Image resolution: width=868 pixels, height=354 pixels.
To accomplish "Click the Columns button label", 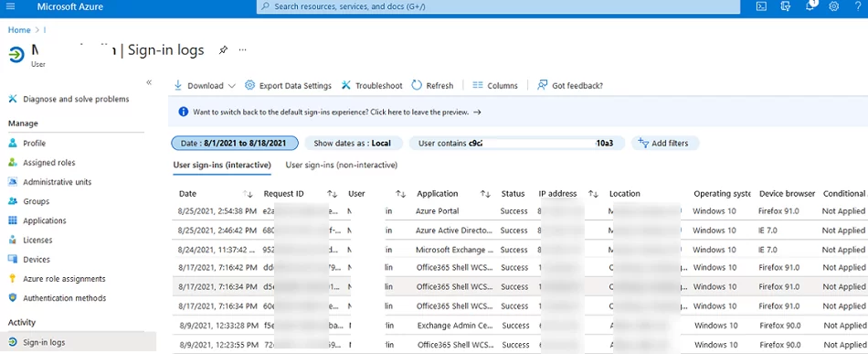I will pyautogui.click(x=503, y=86).
